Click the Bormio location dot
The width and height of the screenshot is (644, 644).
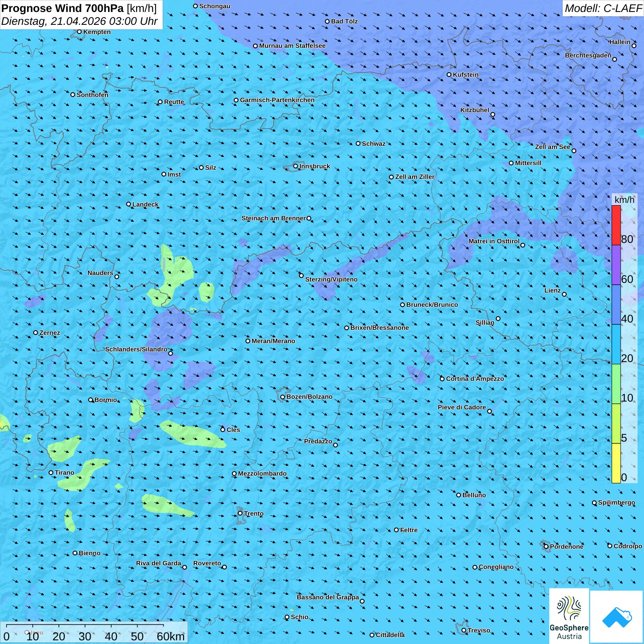click(x=91, y=400)
